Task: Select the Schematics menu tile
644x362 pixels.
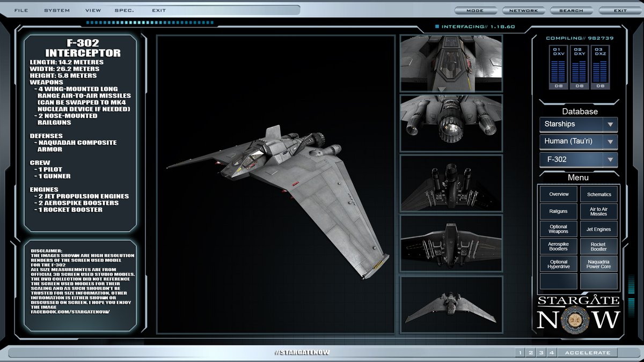Action: click(599, 194)
